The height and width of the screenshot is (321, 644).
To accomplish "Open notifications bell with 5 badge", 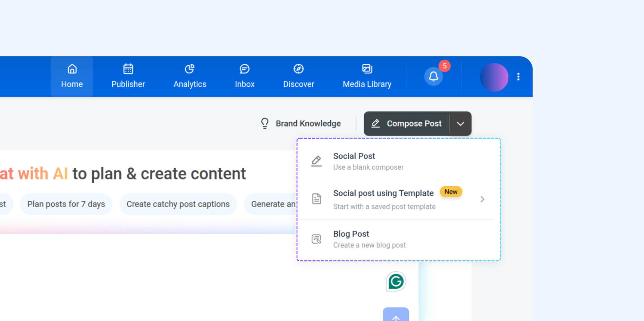I will [x=434, y=76].
